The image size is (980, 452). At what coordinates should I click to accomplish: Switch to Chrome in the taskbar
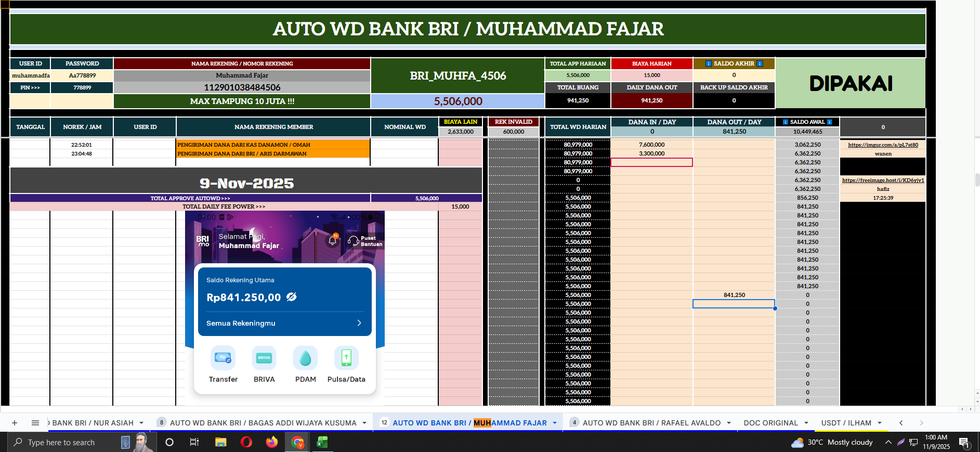tap(297, 442)
